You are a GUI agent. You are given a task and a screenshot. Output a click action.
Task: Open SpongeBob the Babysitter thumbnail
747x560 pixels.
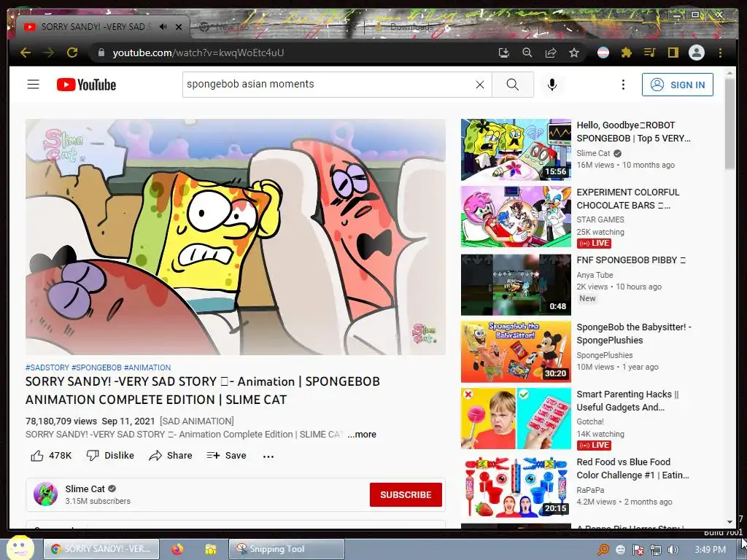point(516,351)
